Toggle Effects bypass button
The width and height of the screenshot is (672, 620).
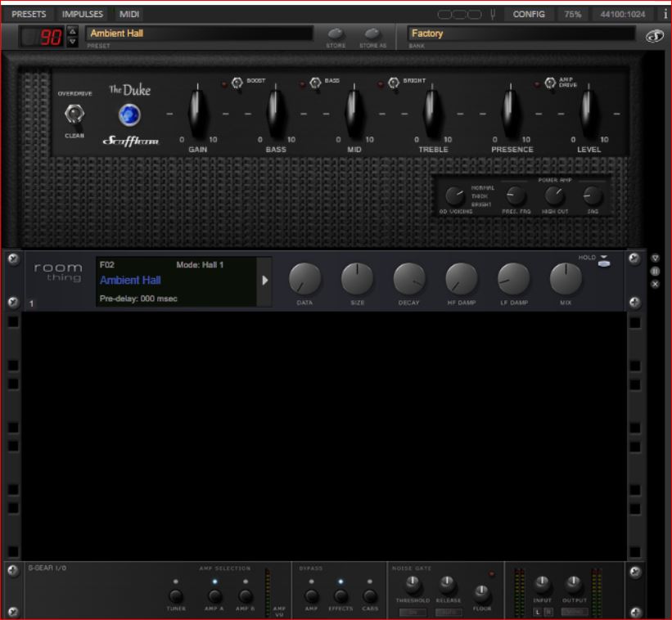(x=341, y=595)
